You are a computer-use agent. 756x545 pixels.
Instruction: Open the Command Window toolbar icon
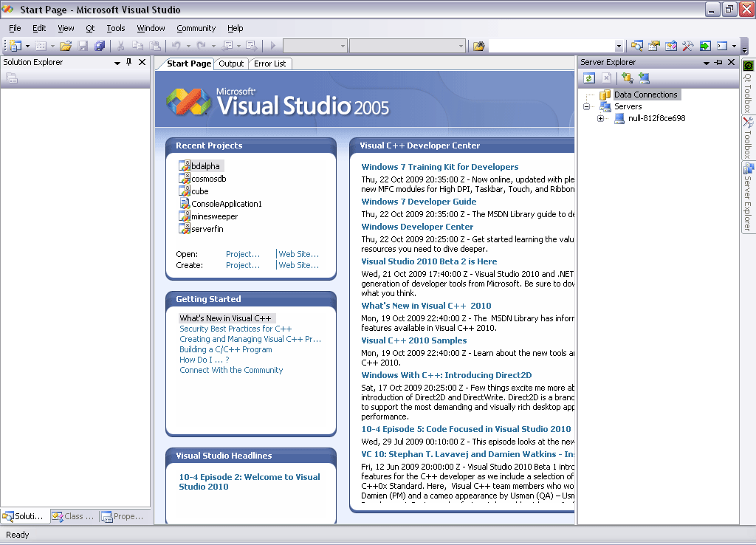(x=722, y=46)
